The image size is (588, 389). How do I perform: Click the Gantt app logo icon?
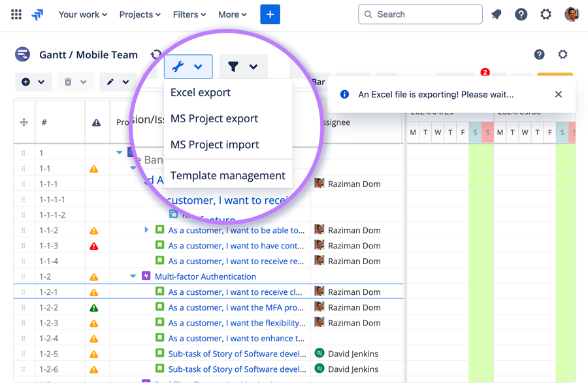pyautogui.click(x=22, y=54)
